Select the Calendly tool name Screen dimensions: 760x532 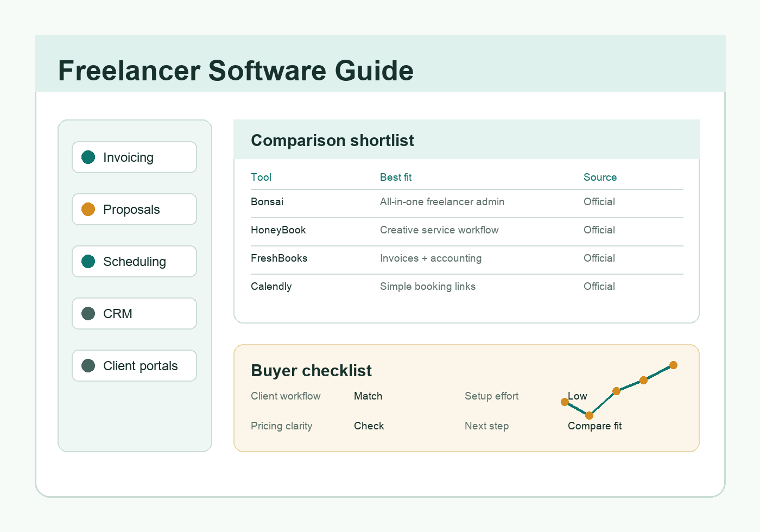pos(271,287)
